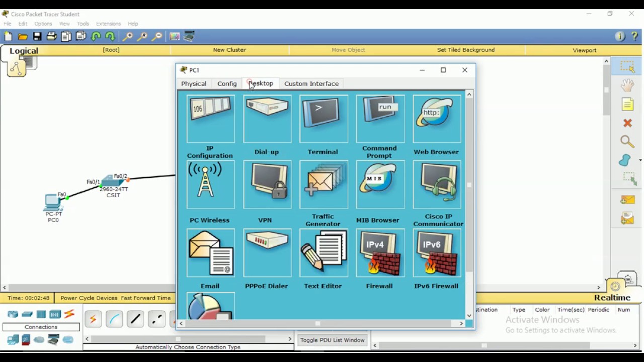
Task: Launch the Traffic Generator
Action: [x=324, y=185]
